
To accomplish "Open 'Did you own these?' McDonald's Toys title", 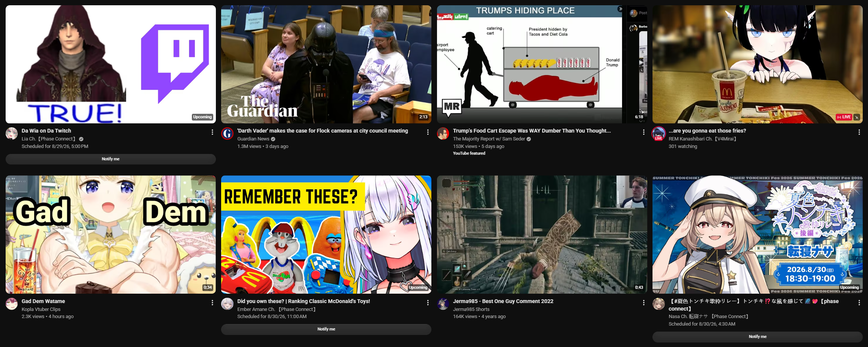I will pos(304,301).
